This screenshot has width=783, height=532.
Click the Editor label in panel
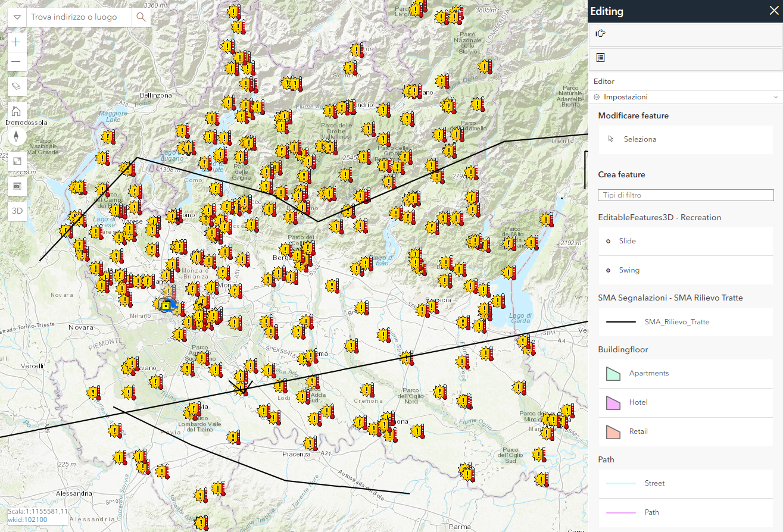click(x=604, y=82)
